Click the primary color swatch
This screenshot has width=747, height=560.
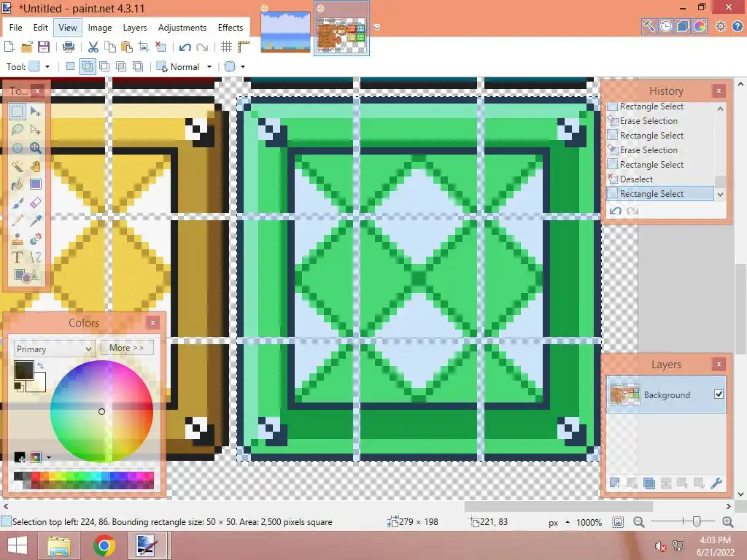(24, 370)
